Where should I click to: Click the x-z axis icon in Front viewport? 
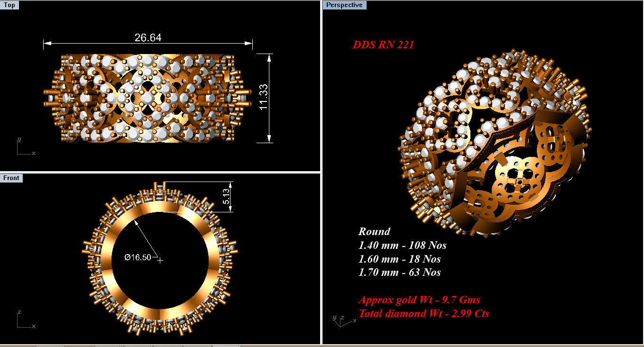[x=26, y=320]
